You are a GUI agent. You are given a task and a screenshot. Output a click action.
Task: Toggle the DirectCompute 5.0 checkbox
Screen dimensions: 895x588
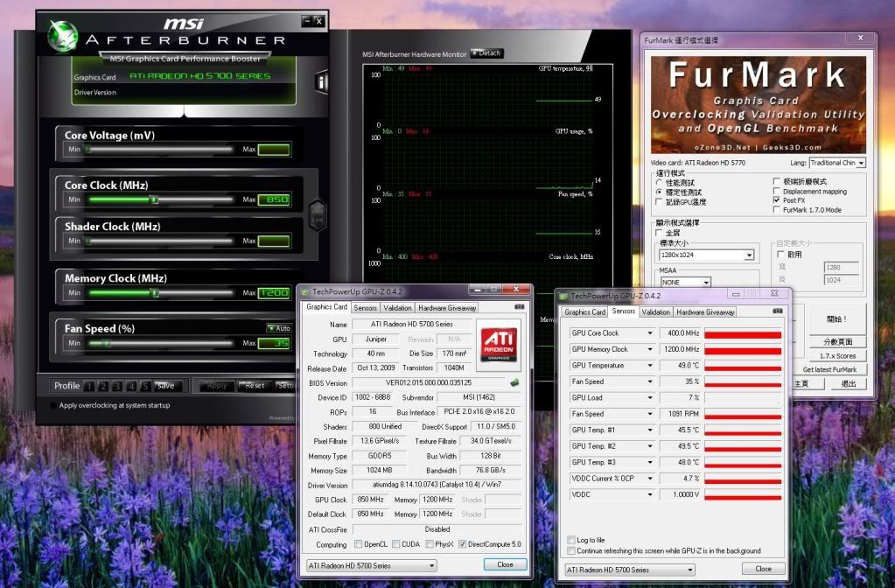click(x=462, y=544)
